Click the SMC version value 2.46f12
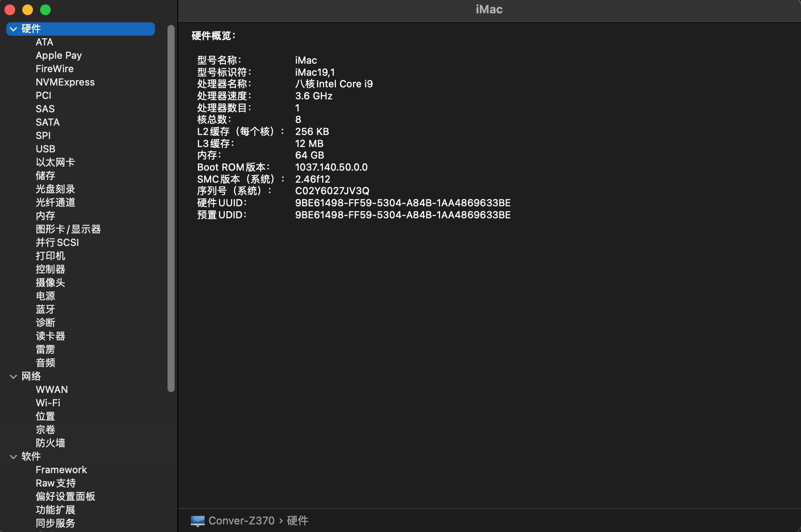Image resolution: width=801 pixels, height=532 pixels. [x=313, y=180]
